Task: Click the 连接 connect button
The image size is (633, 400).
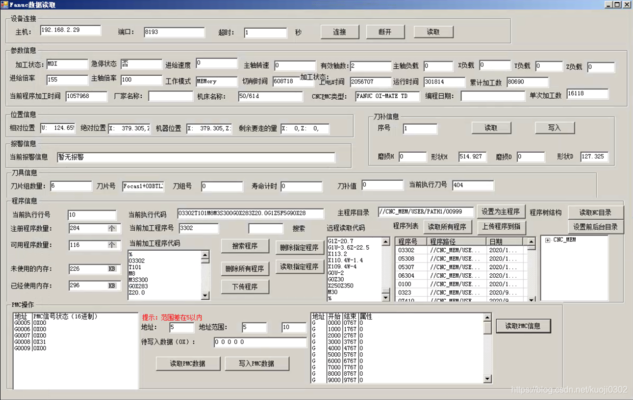Action: pos(338,32)
